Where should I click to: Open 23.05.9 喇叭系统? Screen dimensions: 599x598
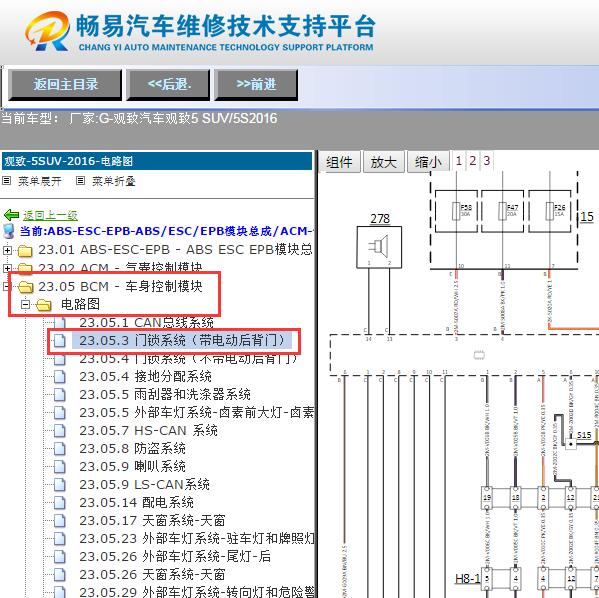tap(132, 466)
